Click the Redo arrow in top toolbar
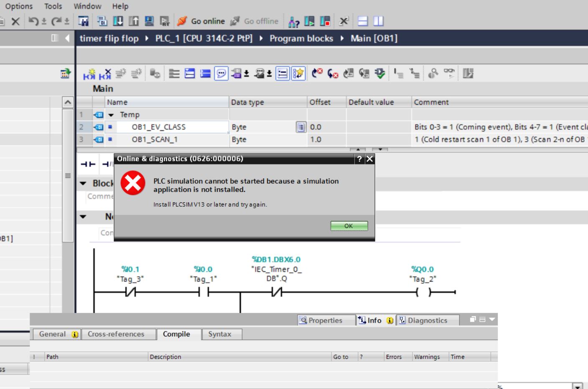 pos(56,21)
